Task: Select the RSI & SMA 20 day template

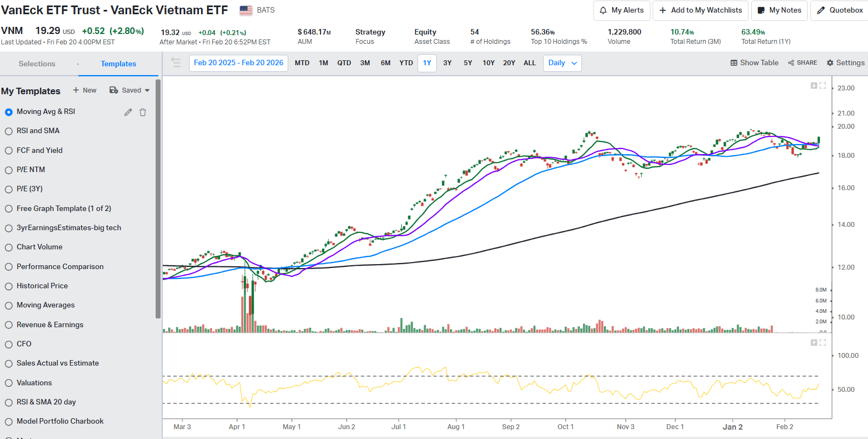Action: coord(9,402)
